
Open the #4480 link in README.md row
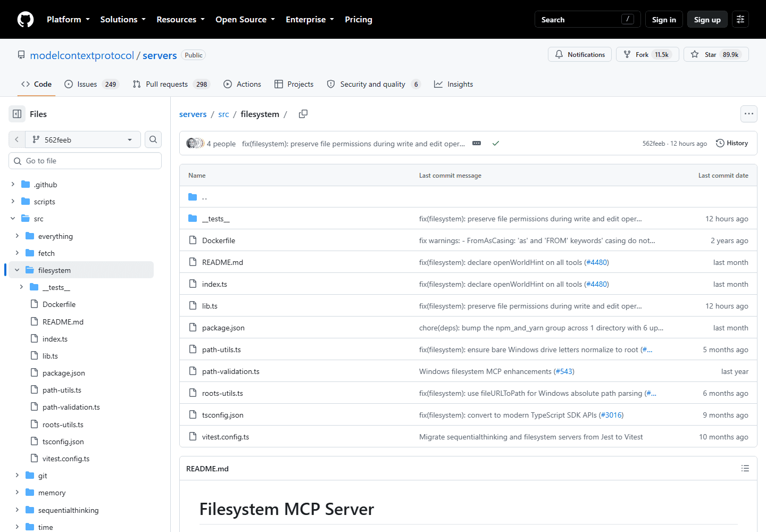[597, 262]
